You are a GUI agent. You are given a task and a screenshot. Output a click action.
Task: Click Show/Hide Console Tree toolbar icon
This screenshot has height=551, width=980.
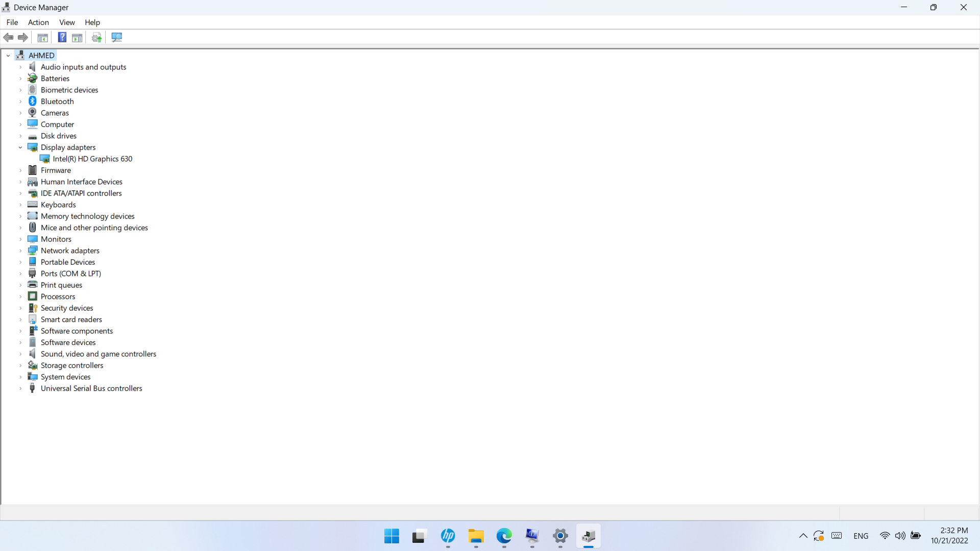[x=43, y=37]
